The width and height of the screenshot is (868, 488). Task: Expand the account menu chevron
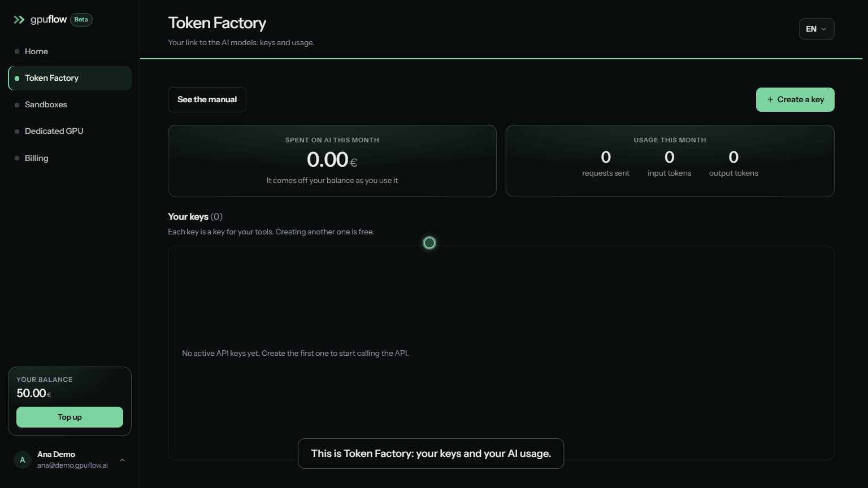click(122, 460)
